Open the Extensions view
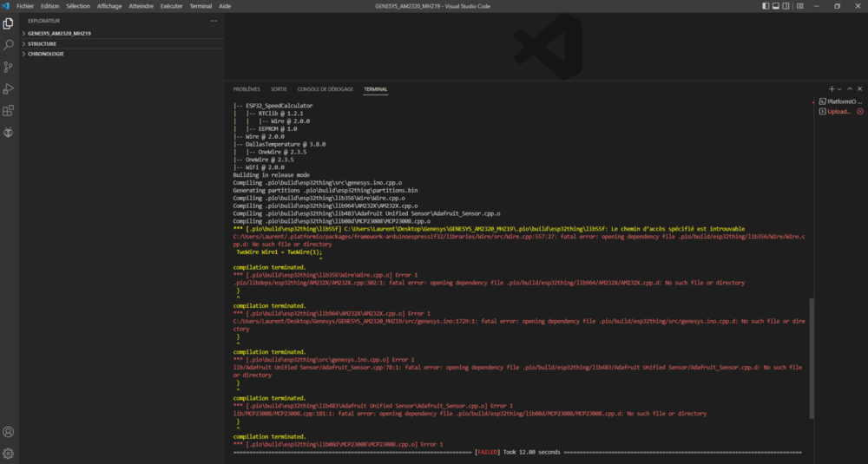The height and width of the screenshot is (464, 868). (9, 111)
